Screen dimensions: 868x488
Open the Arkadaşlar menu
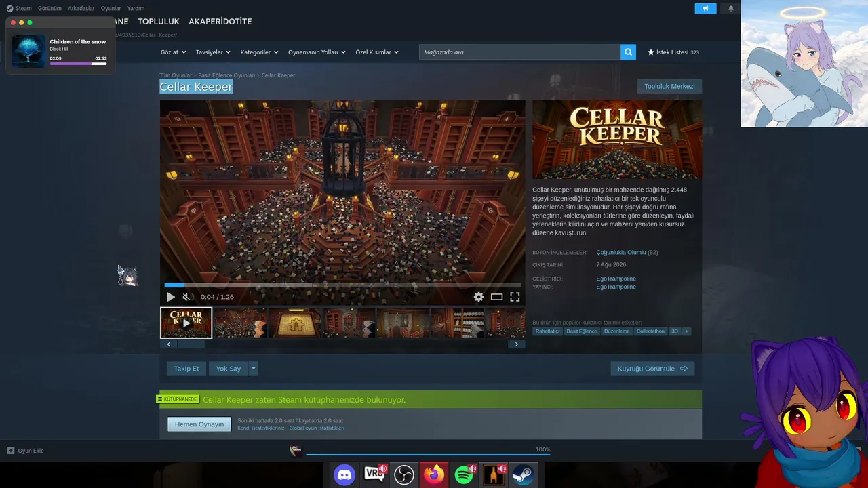click(x=81, y=9)
